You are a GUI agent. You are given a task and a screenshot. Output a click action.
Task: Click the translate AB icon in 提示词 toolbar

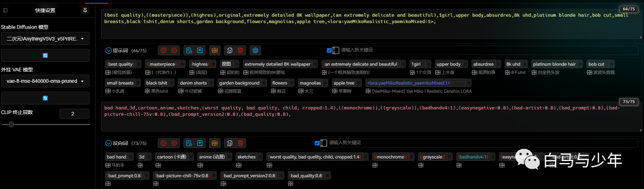pos(215,50)
